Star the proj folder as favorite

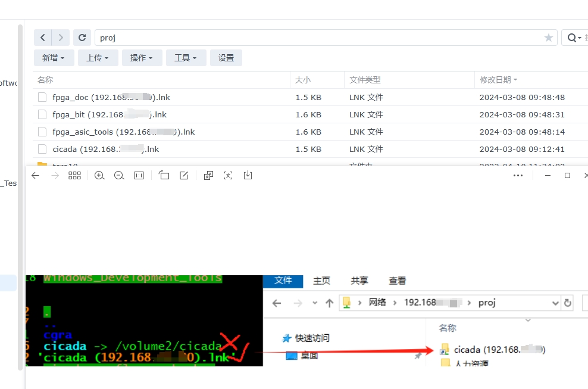coord(548,38)
